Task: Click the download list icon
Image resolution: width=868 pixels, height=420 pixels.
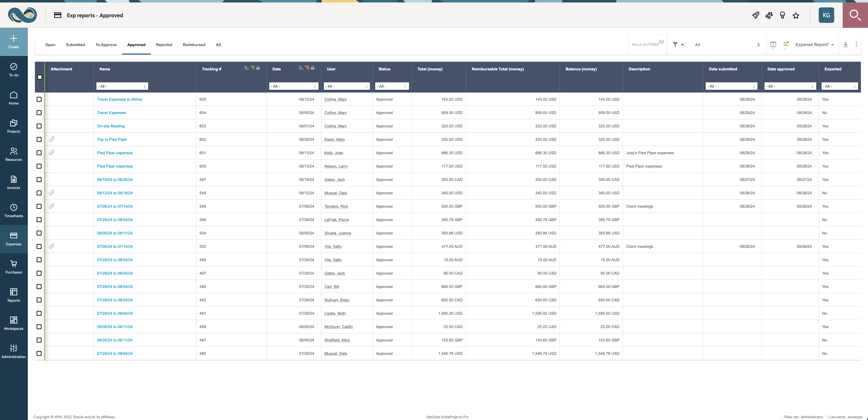Action: click(845, 44)
